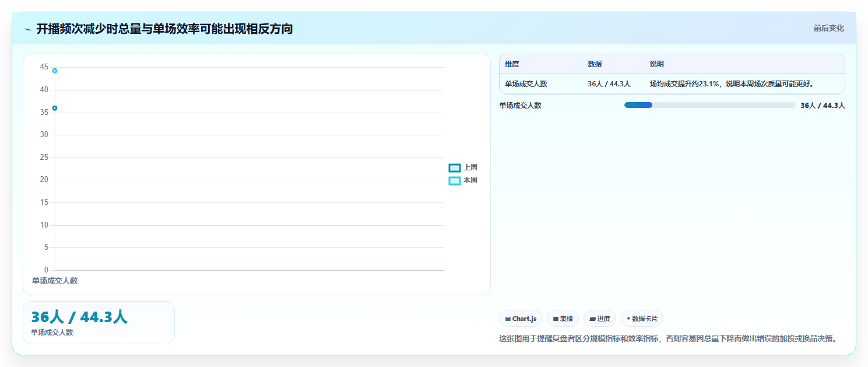This screenshot has width=868, height=367.
Task: Click the lightning icon beside the title
Action: pos(27,29)
